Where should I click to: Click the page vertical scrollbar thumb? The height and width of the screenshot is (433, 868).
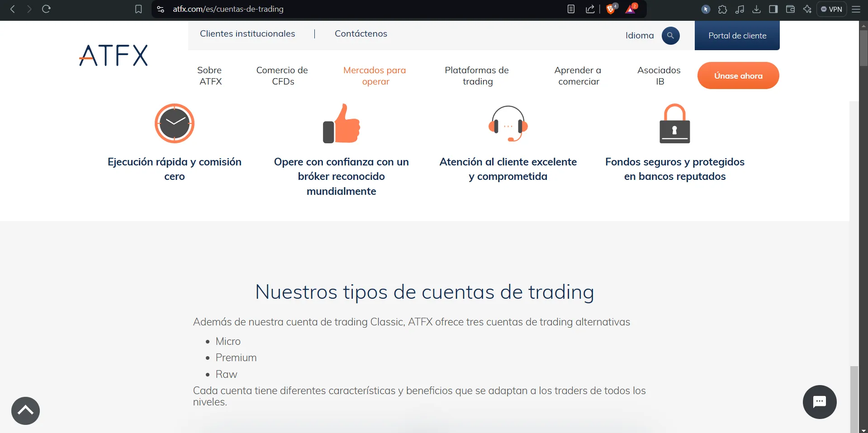point(863,48)
